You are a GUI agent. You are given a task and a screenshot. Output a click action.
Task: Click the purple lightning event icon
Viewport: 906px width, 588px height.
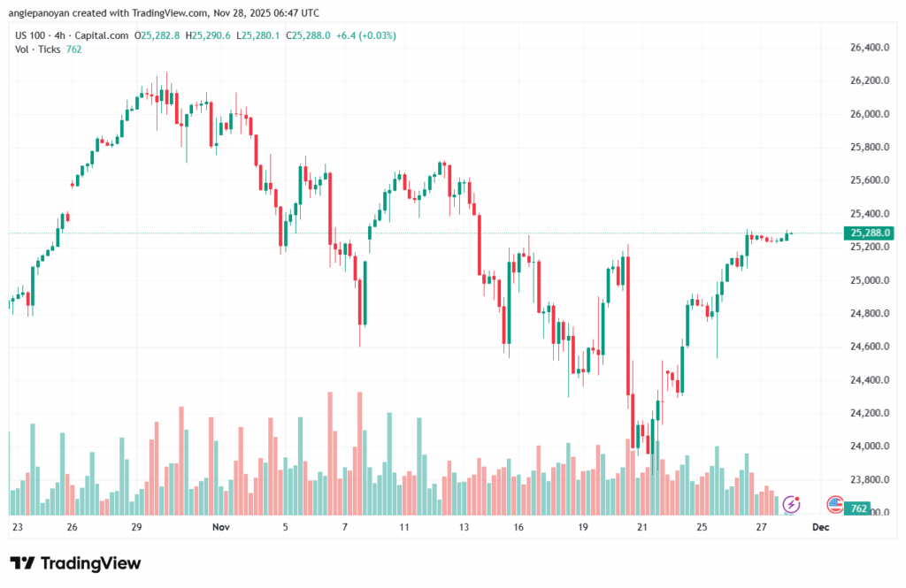tap(792, 504)
